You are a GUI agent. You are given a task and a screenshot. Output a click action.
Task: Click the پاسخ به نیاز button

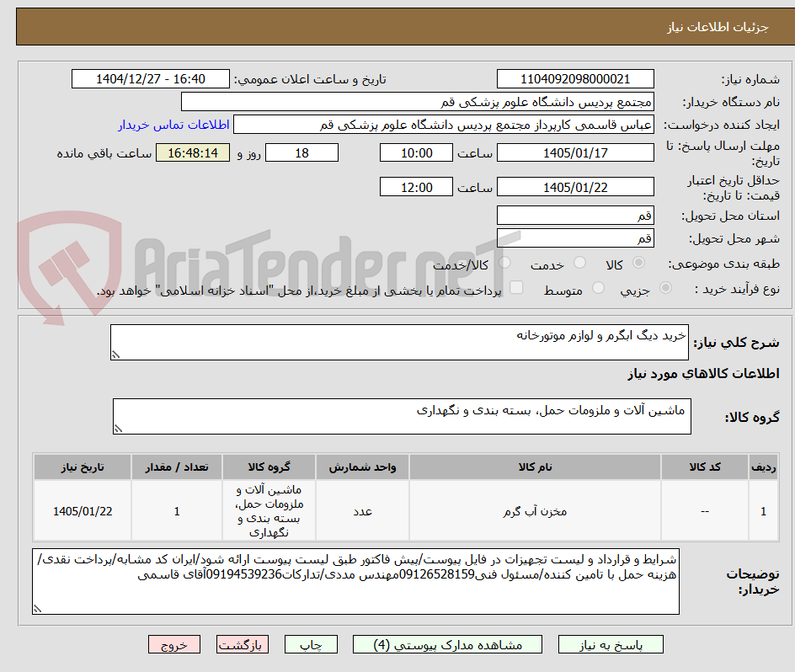pyautogui.click(x=611, y=644)
